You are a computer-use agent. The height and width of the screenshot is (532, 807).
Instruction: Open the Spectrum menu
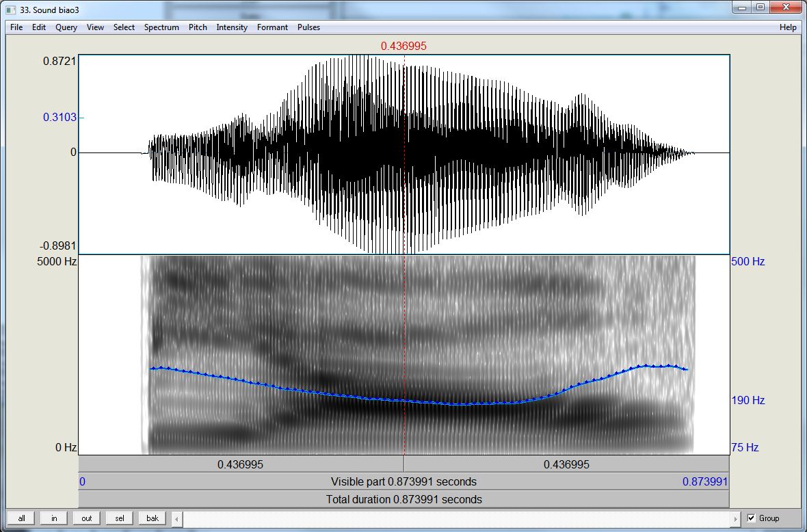click(161, 27)
